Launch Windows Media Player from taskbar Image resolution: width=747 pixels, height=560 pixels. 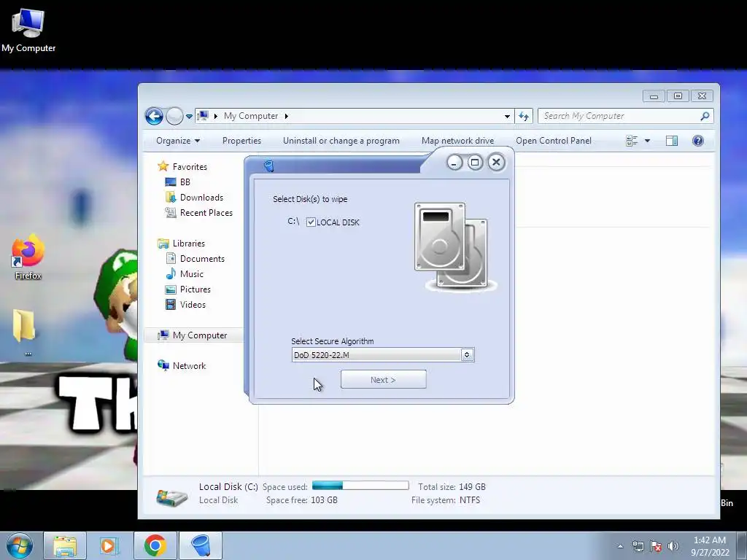tap(109, 545)
